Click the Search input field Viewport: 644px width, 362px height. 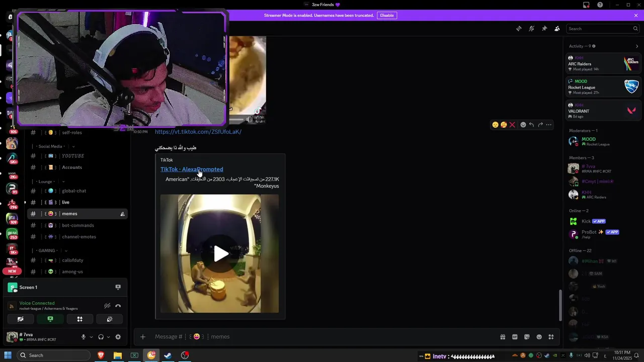coord(603,29)
